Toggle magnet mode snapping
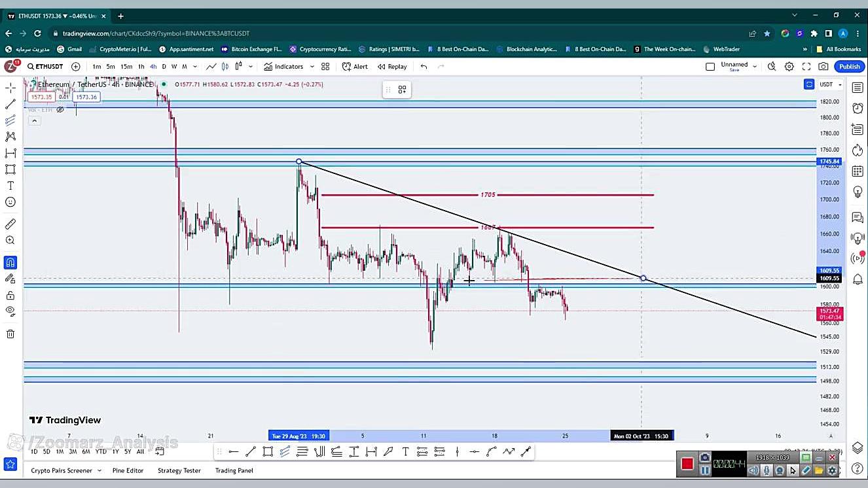 pyautogui.click(x=10, y=263)
